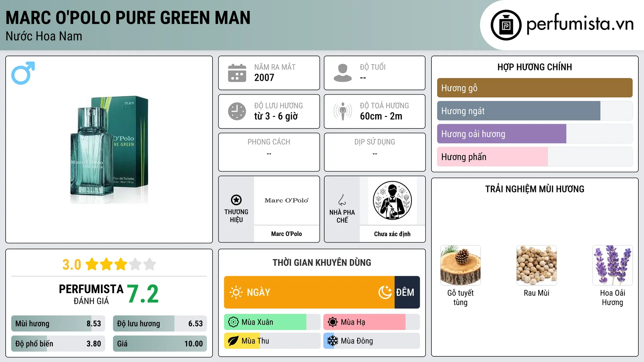The image size is (644, 362).
Task: Click the Giá 10.00 score bar
Action: pos(160,344)
